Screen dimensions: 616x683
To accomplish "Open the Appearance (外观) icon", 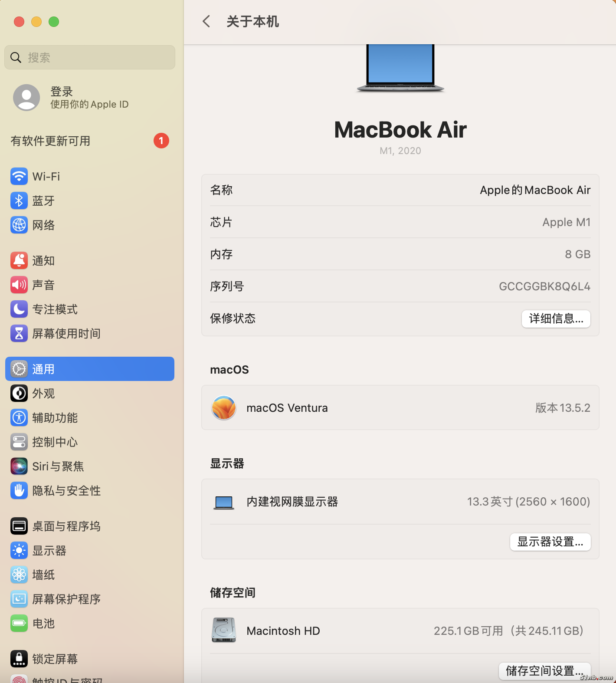I will (19, 393).
